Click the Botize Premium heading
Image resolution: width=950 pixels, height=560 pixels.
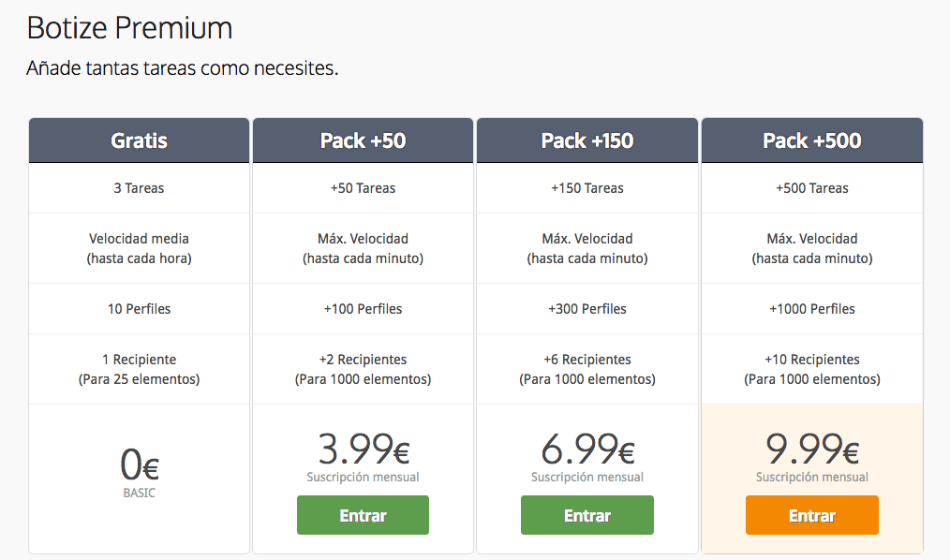click(x=129, y=28)
